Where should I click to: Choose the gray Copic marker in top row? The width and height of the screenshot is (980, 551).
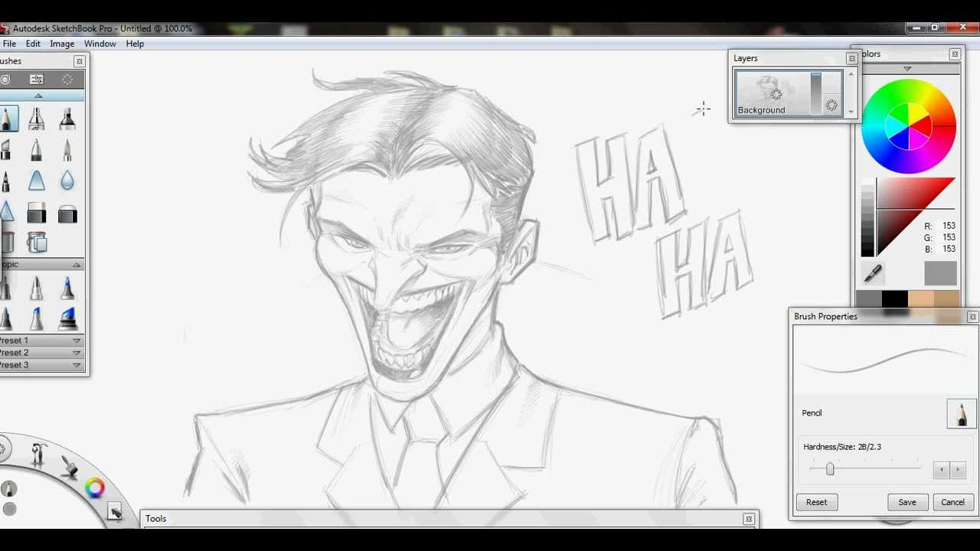[36, 288]
